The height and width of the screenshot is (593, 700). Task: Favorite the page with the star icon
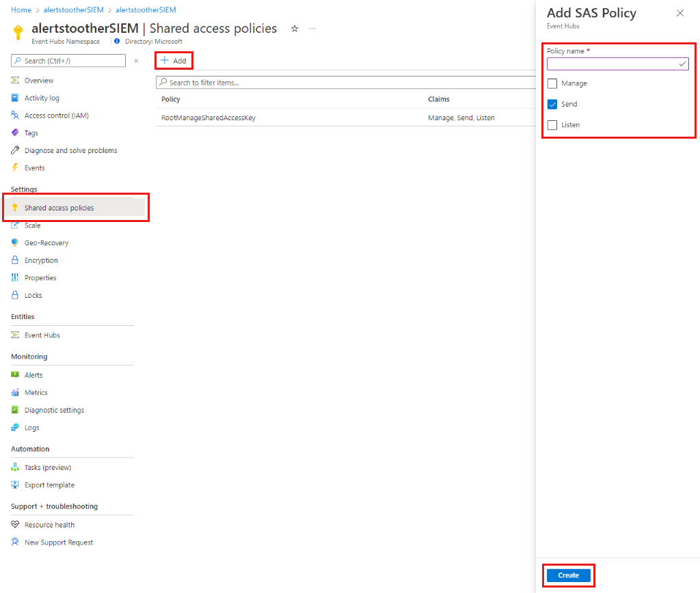[295, 29]
